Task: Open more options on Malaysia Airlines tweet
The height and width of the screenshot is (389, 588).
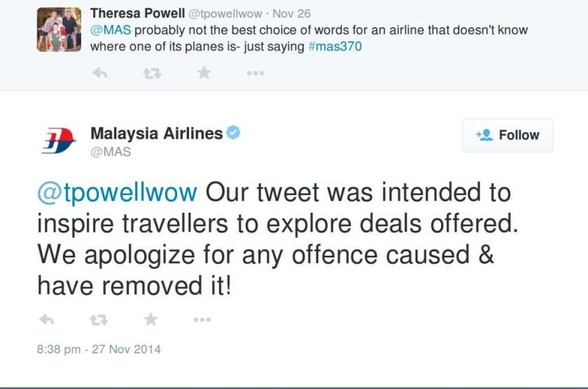Action: click(202, 320)
